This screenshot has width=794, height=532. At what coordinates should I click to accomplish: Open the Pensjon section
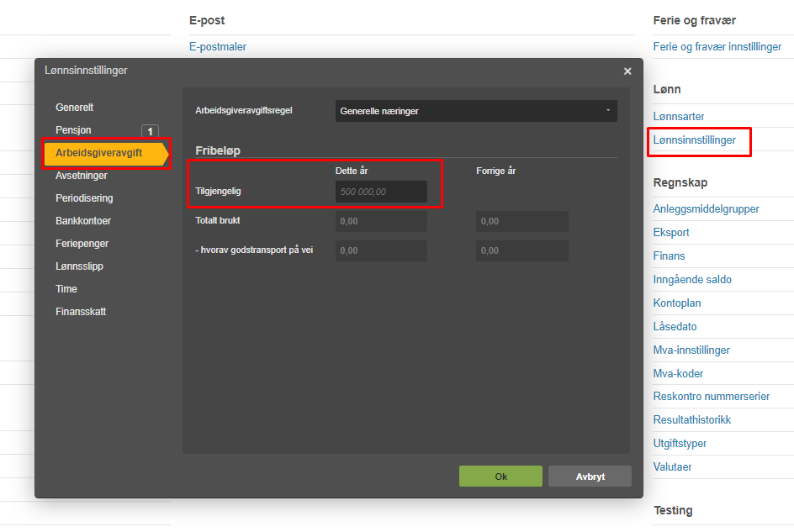tap(73, 130)
